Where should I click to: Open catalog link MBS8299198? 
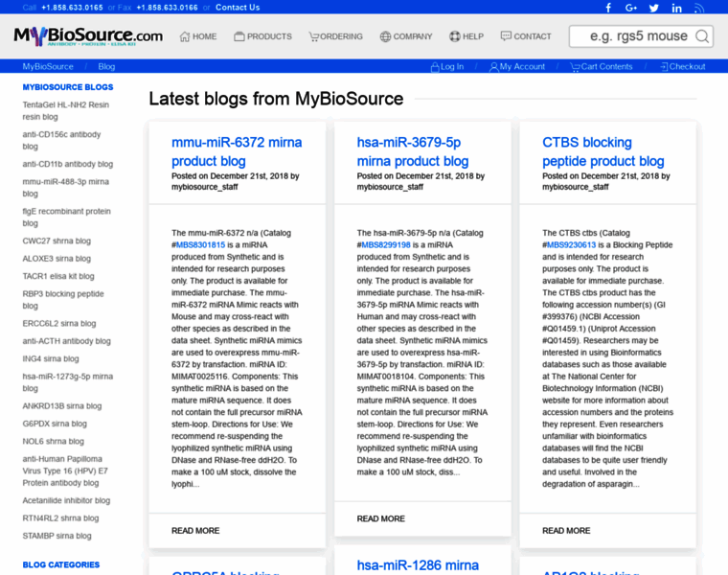(386, 244)
